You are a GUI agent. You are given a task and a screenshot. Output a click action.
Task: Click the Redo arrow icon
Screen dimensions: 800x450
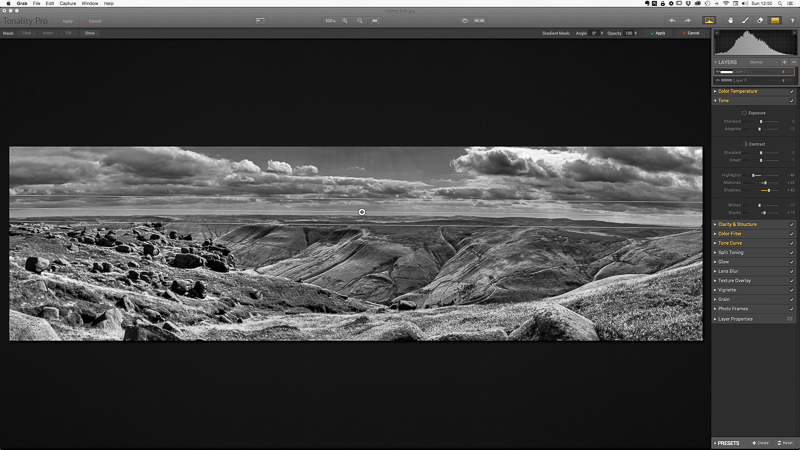686,20
